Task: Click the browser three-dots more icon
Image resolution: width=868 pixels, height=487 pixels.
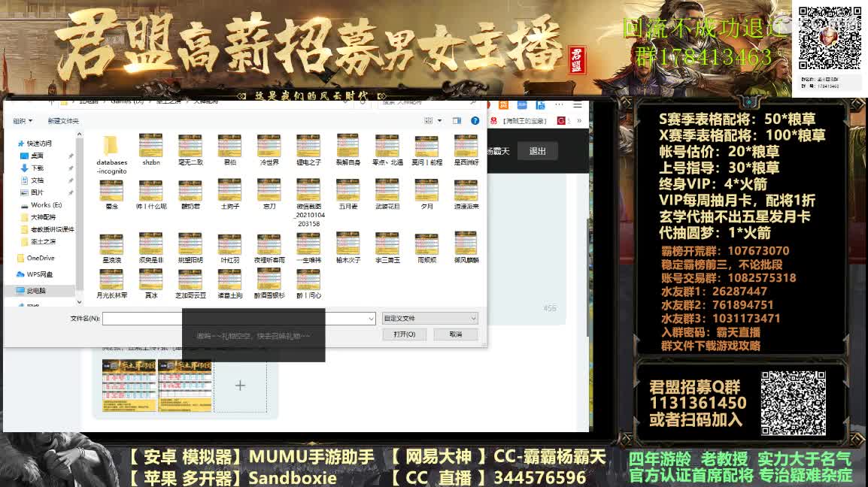Action: (x=559, y=104)
